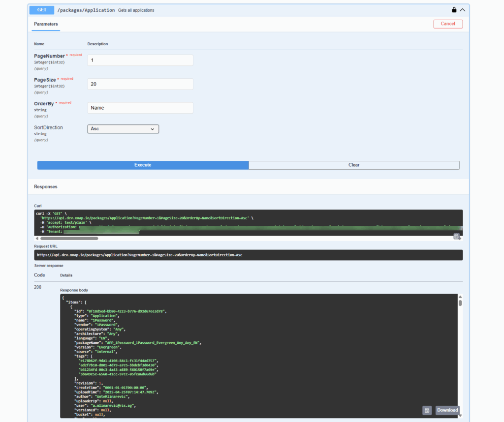
Task: Focus the OrderBy input field
Action: [x=140, y=108]
